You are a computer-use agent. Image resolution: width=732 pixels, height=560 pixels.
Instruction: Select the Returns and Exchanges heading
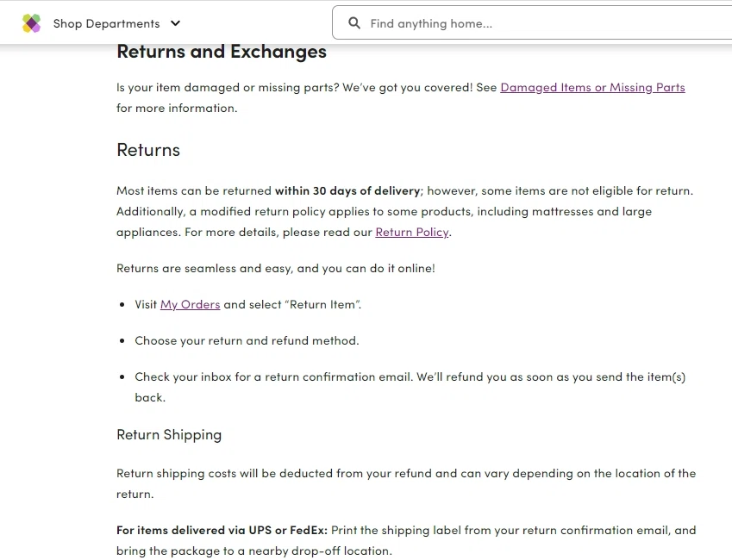click(221, 52)
